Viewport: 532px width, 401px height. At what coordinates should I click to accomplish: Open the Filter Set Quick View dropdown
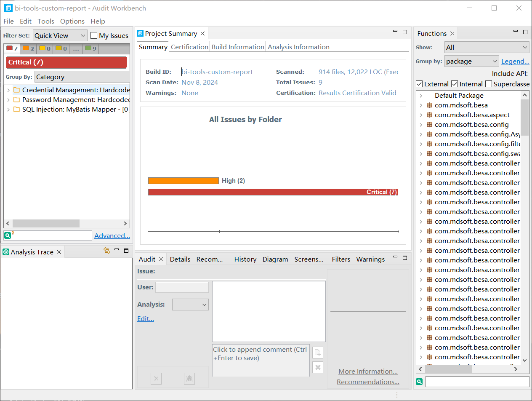(60, 36)
